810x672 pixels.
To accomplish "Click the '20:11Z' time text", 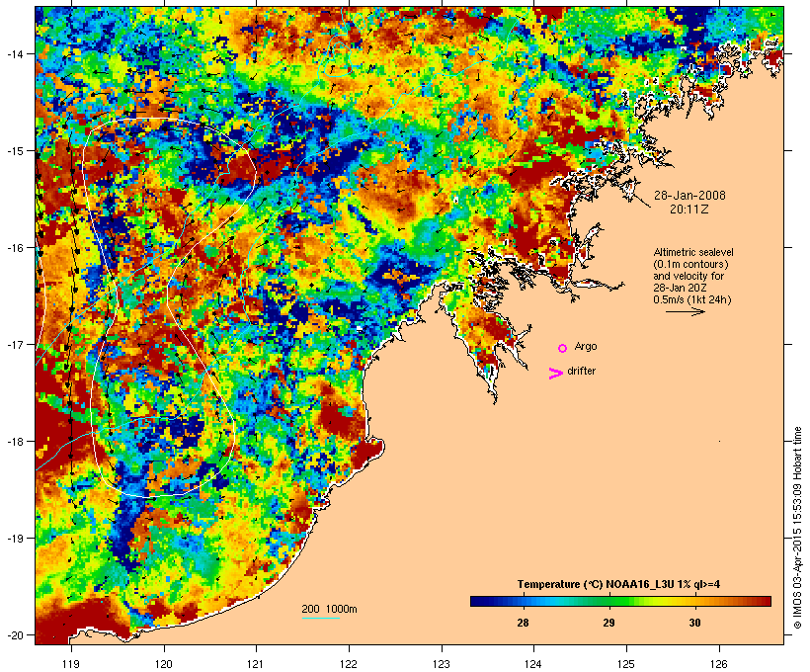I will tap(689, 210).
